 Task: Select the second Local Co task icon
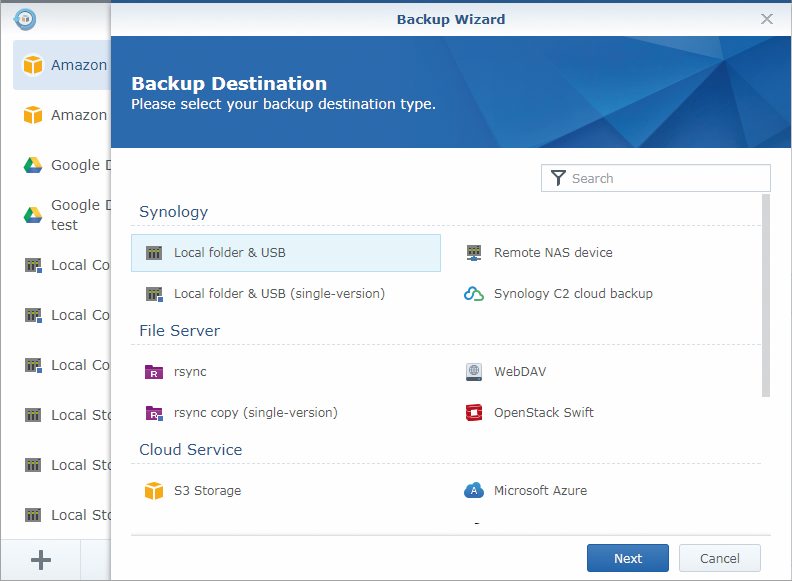tap(33, 315)
